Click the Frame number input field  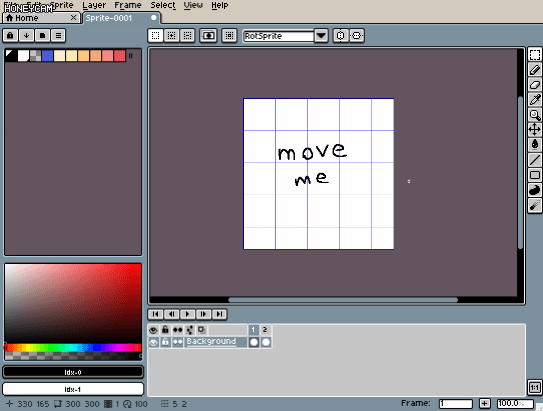click(456, 404)
